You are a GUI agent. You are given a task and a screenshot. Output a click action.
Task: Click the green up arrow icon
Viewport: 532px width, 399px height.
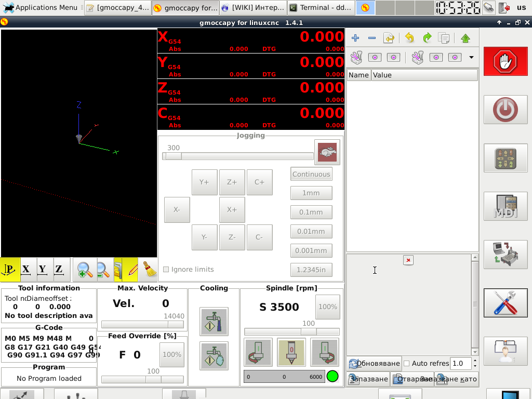(465, 38)
